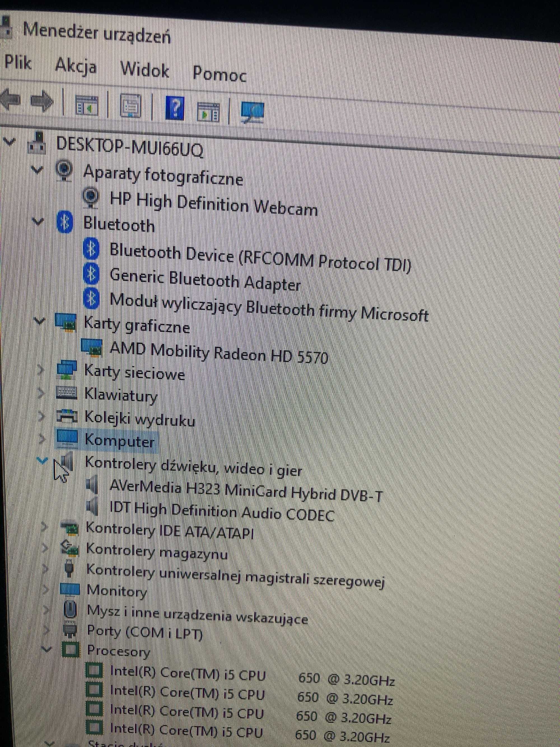Viewport: 560px width, 747px height.
Task: Select Kontrolery uniwersalnej magistrali szeregowej label
Action: pyautogui.click(x=235, y=576)
